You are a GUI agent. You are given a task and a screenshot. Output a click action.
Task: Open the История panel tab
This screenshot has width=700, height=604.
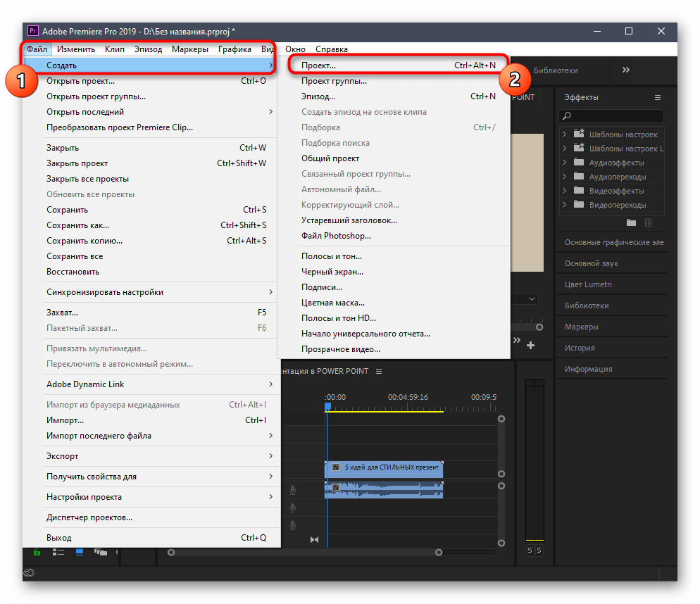point(580,348)
